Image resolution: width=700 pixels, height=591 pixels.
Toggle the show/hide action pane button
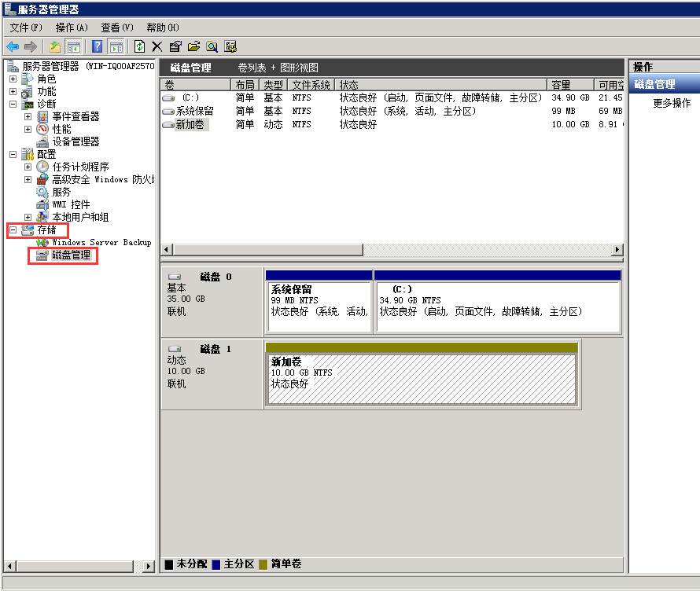(x=116, y=46)
